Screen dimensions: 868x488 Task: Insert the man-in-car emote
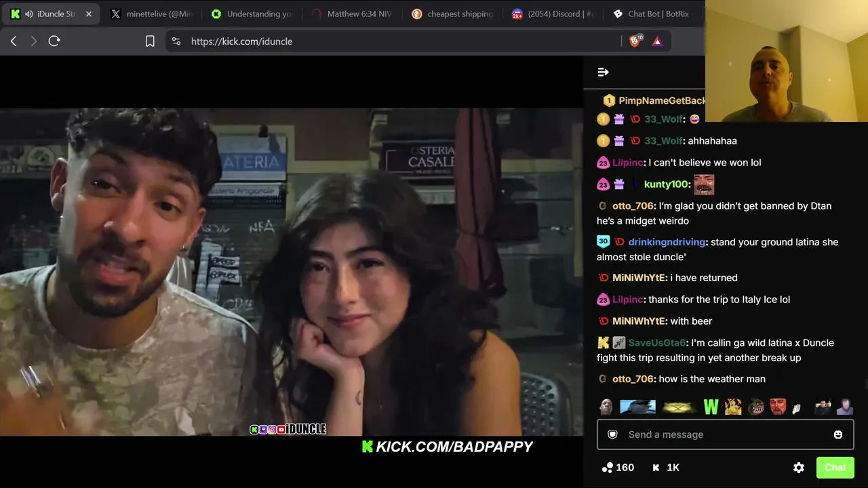(x=823, y=407)
